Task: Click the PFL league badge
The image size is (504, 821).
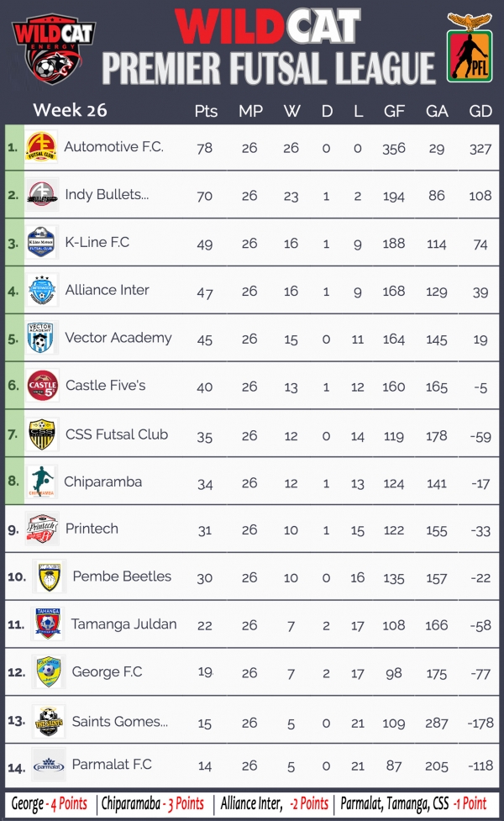Action: [x=470, y=48]
